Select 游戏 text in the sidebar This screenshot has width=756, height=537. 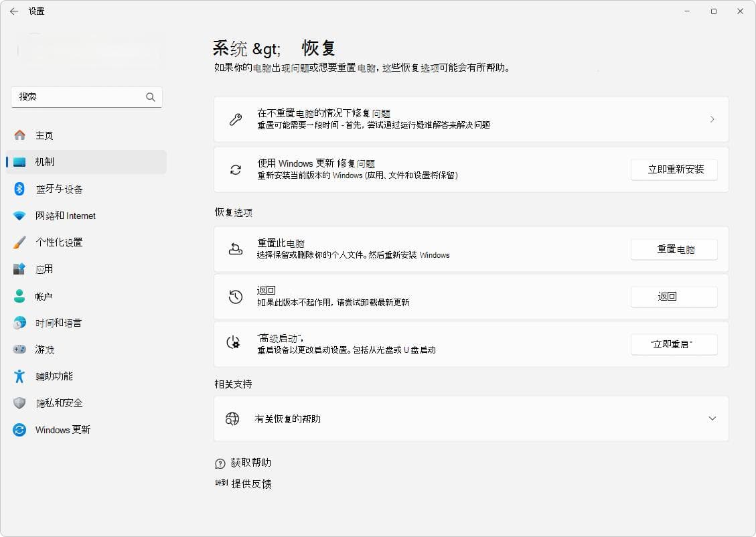[x=45, y=350]
